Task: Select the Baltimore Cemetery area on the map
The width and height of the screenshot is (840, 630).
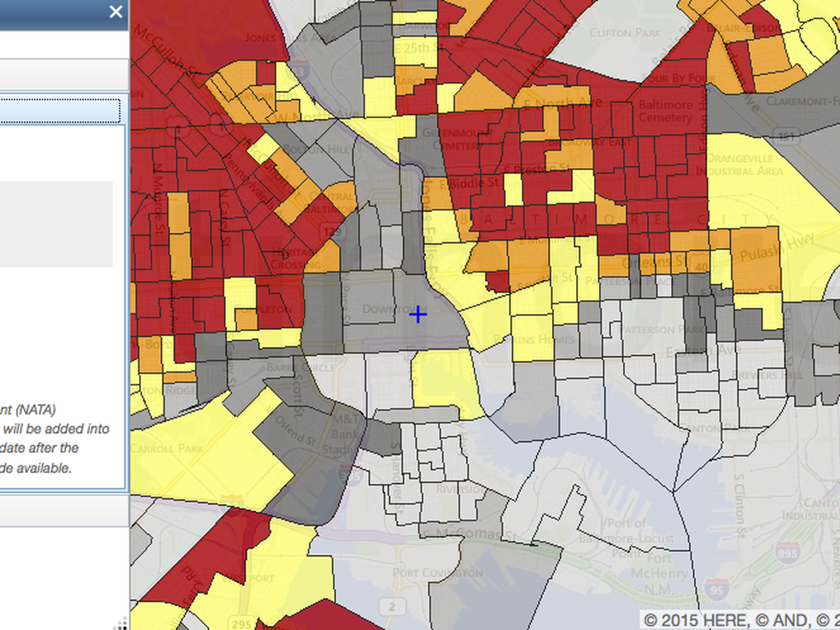Action: [x=665, y=112]
